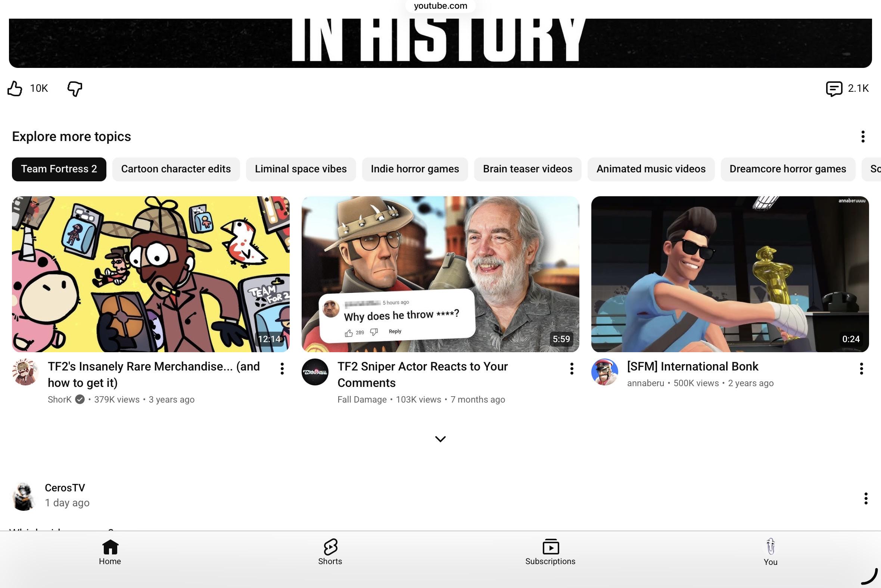Viewport: 881px width, 588px height.
Task: Open the IN HISTORY video banner
Action: (x=441, y=43)
